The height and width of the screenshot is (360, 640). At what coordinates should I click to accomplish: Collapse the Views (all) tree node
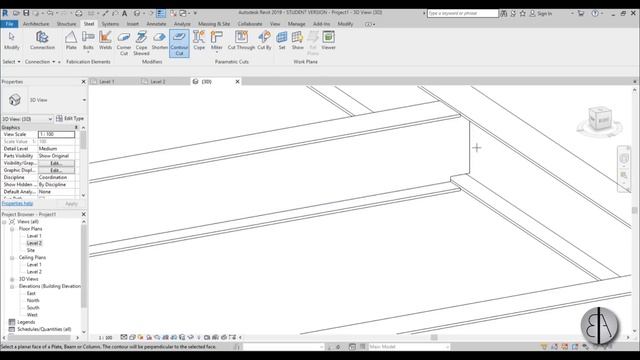pos(4,222)
